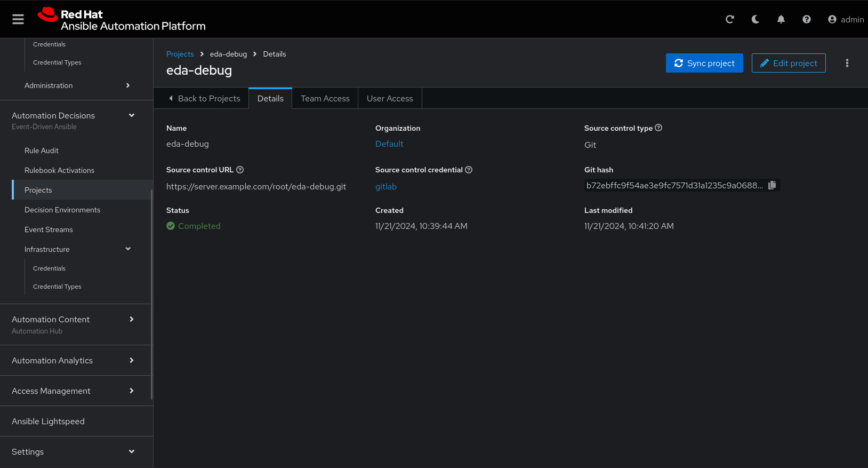This screenshot has height=468, width=868.
Task: Click the truncated Git hash value
Action: [674, 185]
